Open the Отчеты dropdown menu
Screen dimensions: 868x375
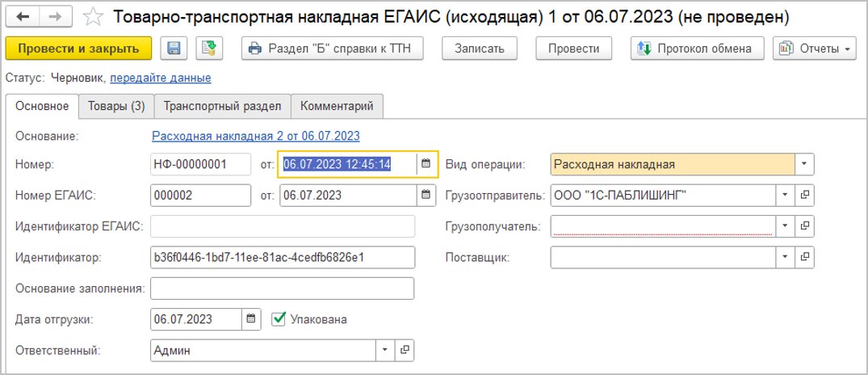814,48
